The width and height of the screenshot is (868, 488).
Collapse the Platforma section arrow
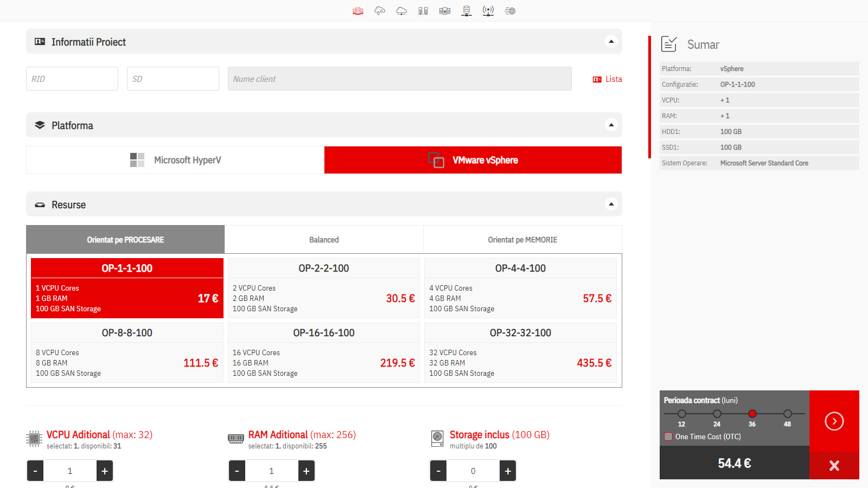point(611,125)
